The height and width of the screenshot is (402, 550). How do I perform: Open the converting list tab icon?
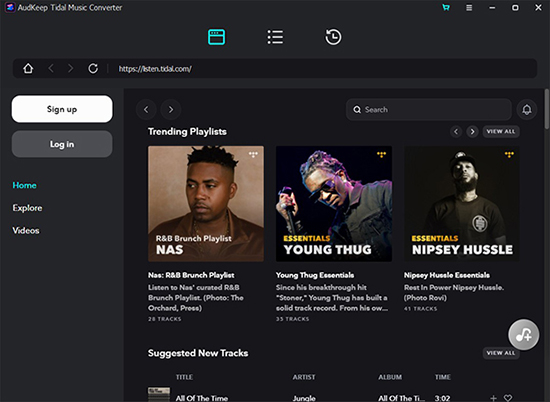[275, 37]
